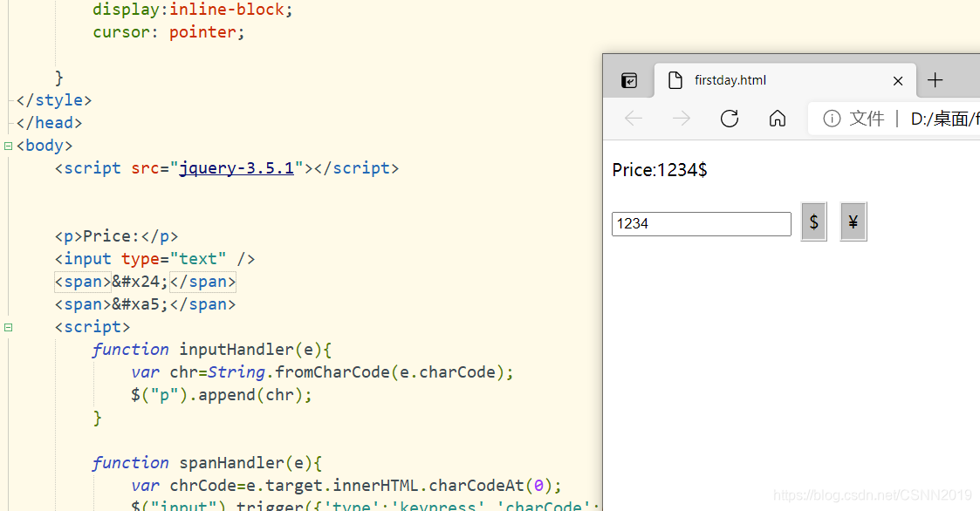Click the <p>Price:</p> code line
The height and width of the screenshot is (511, 980).
[116, 236]
